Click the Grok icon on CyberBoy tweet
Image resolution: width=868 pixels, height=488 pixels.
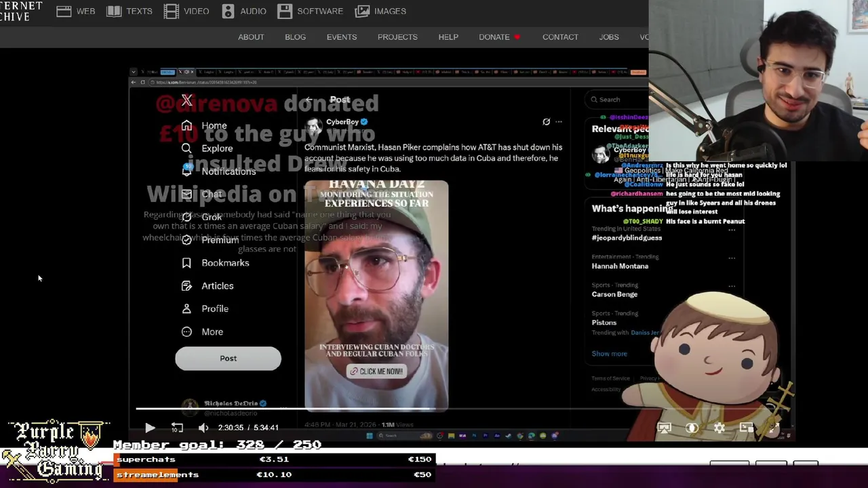(546, 122)
